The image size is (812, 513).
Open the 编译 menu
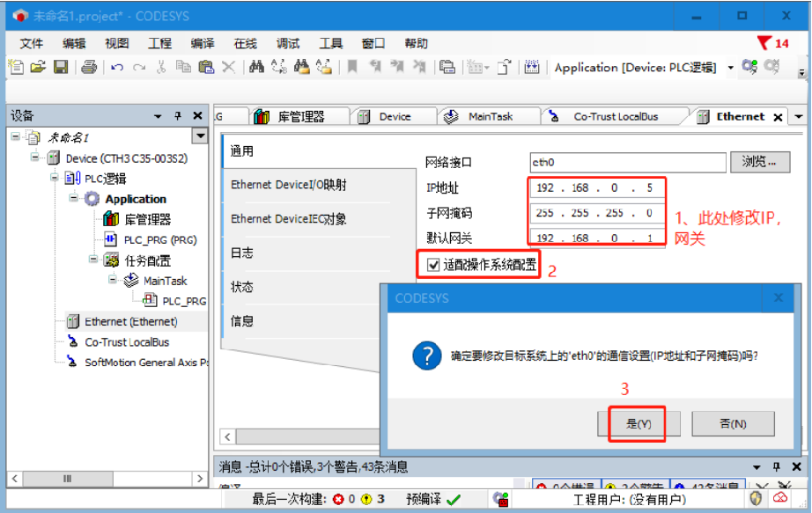202,43
